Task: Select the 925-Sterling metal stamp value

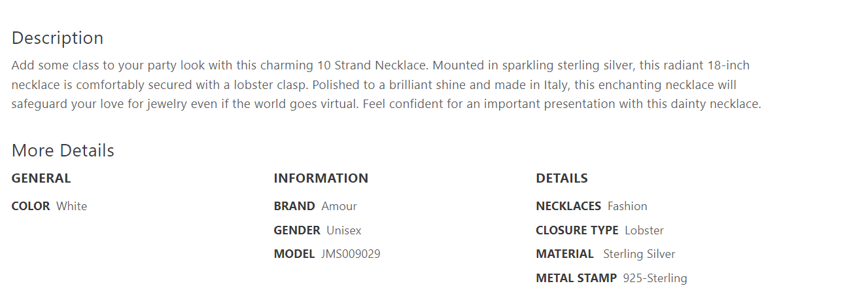Action: tap(654, 278)
